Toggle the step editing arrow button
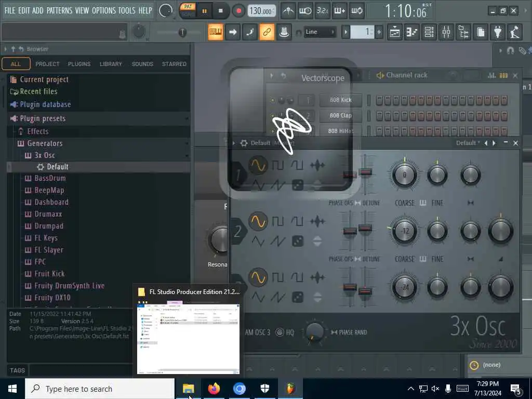Viewport: 532px width, 399px height. 233,32
